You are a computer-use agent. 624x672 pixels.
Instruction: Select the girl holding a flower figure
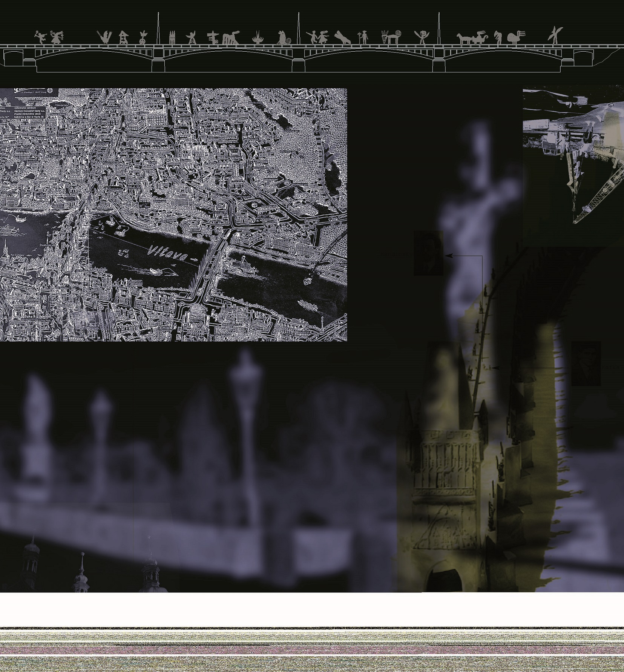pyautogui.click(x=57, y=37)
